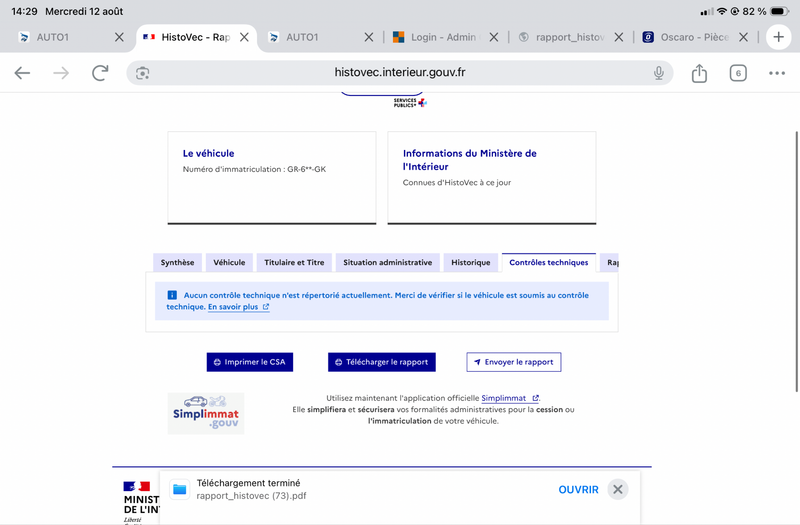Go forward to the next page
Image resolution: width=800 pixels, height=525 pixels.
click(x=61, y=73)
